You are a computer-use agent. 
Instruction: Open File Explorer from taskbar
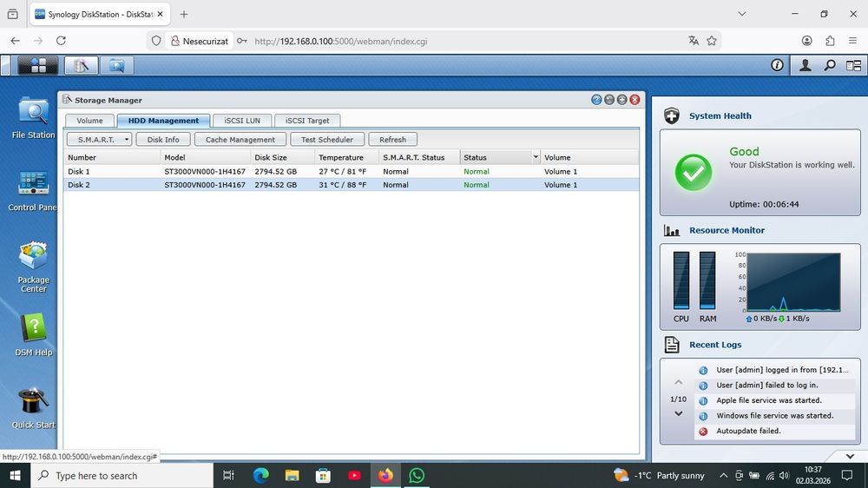coord(292,475)
